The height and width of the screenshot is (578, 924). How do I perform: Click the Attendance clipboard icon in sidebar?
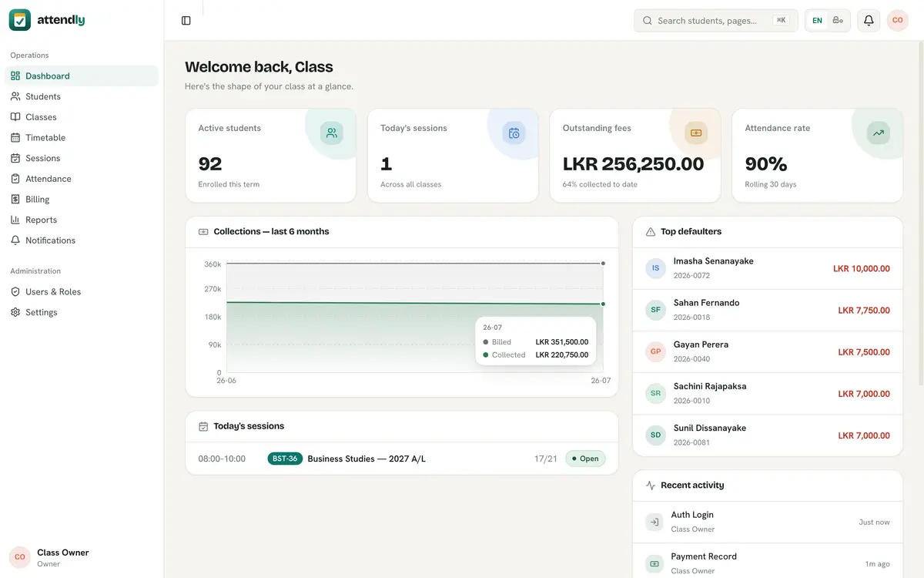pos(15,179)
